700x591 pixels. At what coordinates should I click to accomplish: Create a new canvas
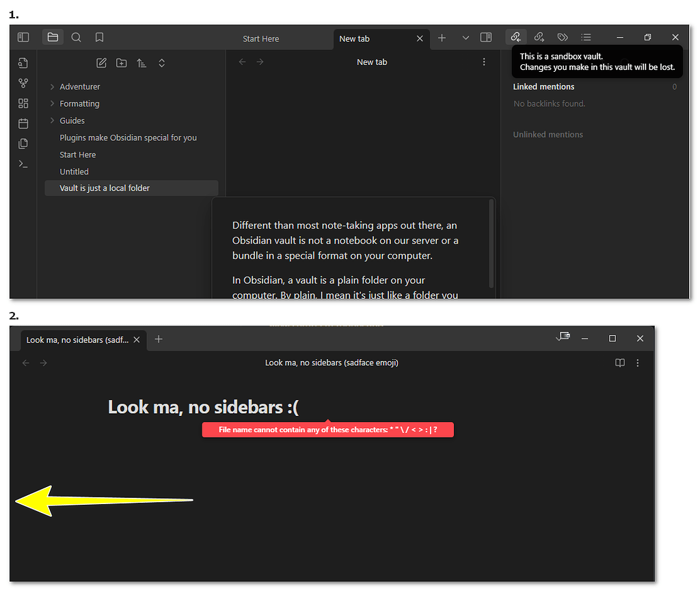(x=23, y=103)
